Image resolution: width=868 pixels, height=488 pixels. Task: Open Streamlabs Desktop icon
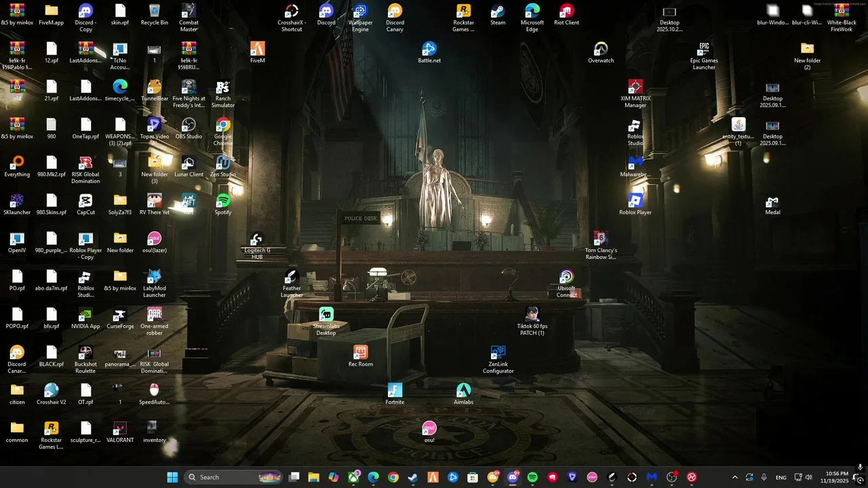coord(326,321)
